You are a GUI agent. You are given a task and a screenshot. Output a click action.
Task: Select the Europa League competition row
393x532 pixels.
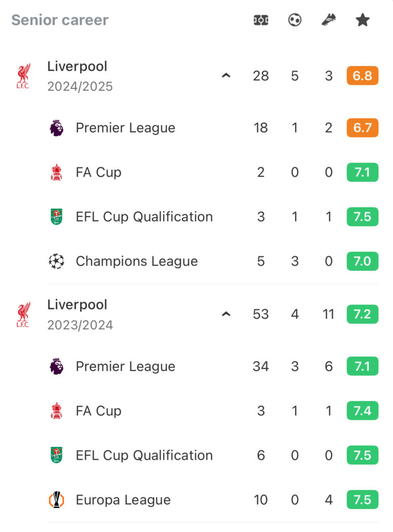[213, 500]
